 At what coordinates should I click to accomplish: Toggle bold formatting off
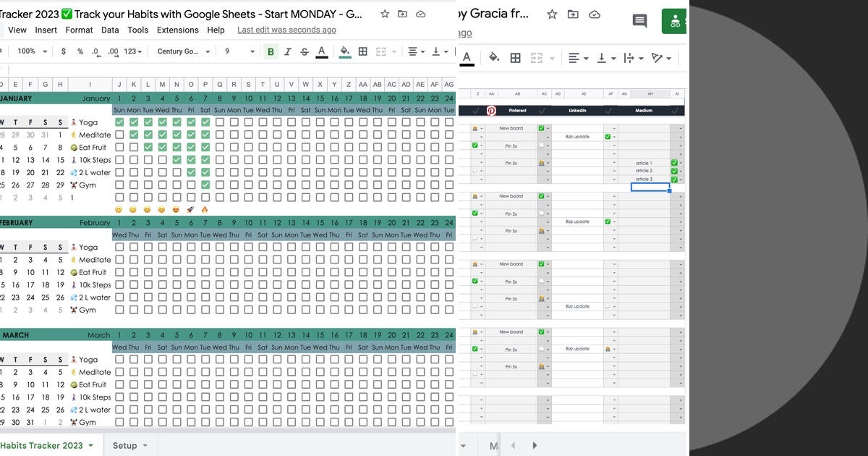coord(271,51)
